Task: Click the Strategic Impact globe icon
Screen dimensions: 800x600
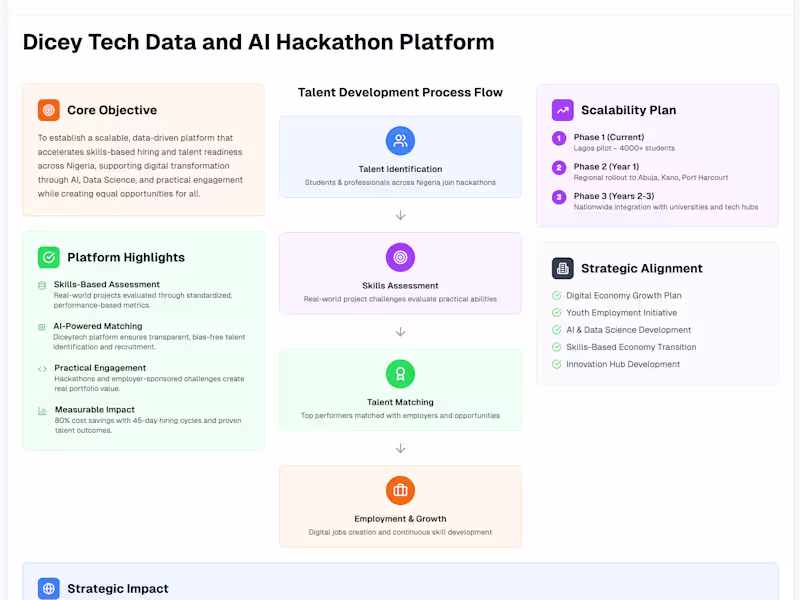Action: 49,588
